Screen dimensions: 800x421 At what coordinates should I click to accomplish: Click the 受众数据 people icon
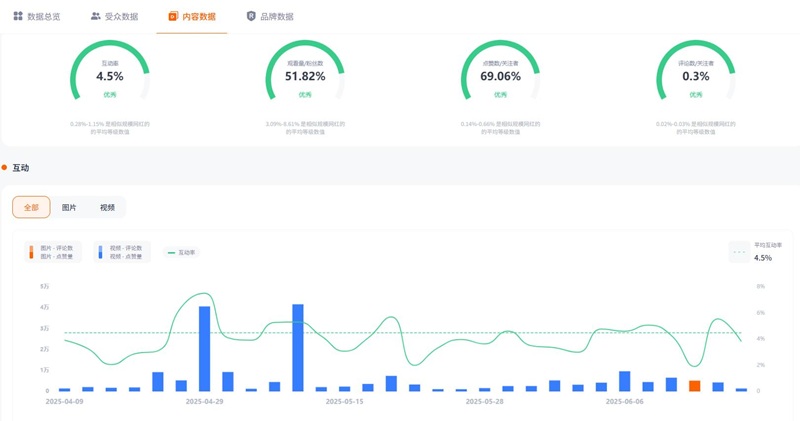pyautogui.click(x=95, y=16)
